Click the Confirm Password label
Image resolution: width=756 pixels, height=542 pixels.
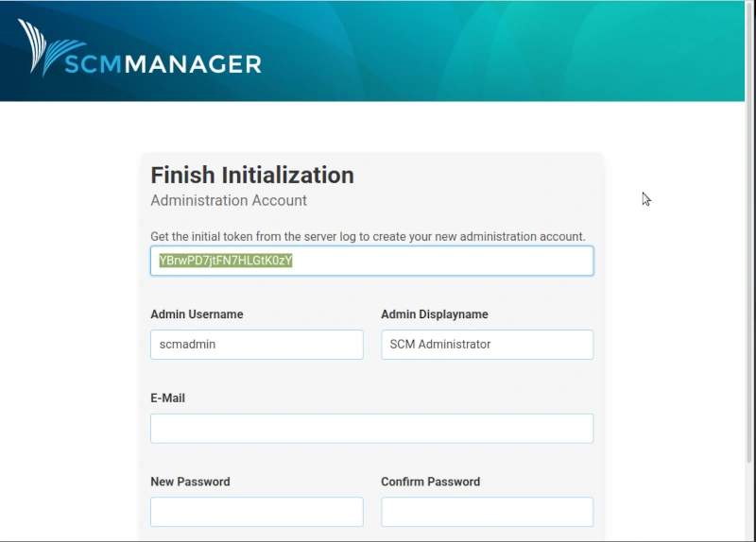(x=431, y=482)
